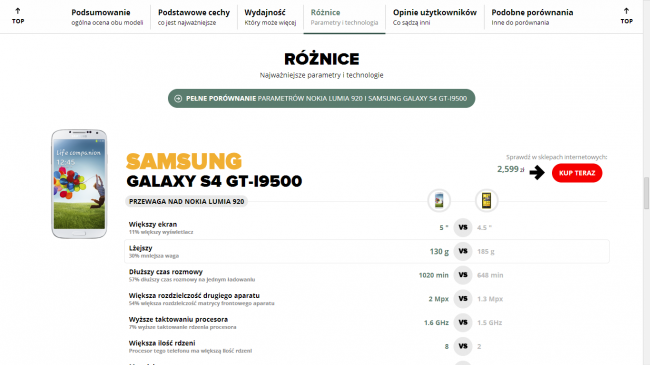The image size is (650, 365).
Task: Click the RÓŻNICE section heading
Action: [322, 59]
